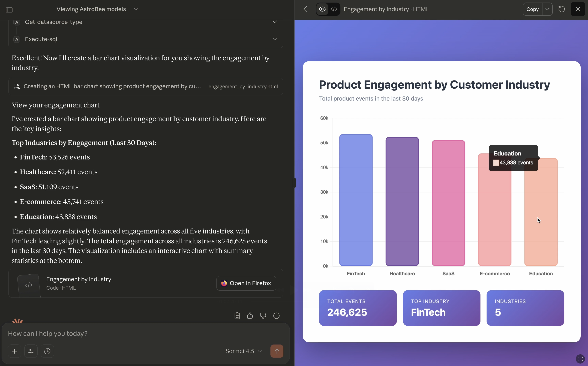Viewport: 588px width, 366px height.
Task: Click the Open in Firefox button
Action: click(x=246, y=283)
